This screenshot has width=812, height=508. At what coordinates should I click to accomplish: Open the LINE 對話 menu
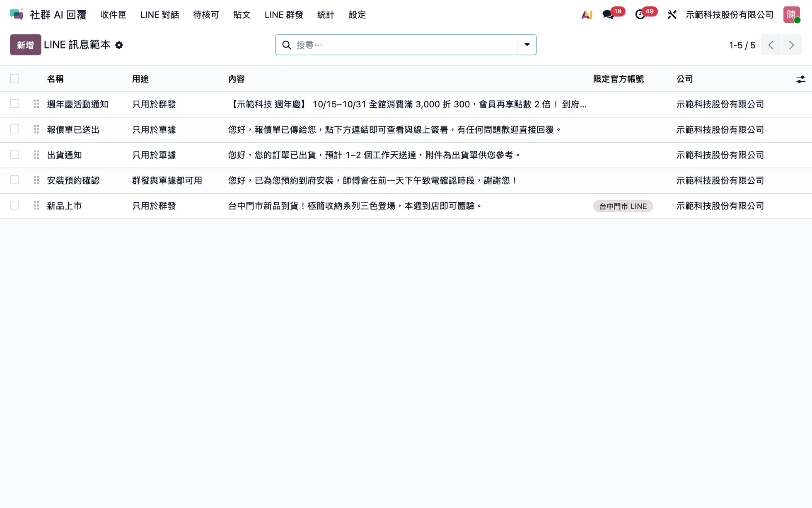coord(159,15)
